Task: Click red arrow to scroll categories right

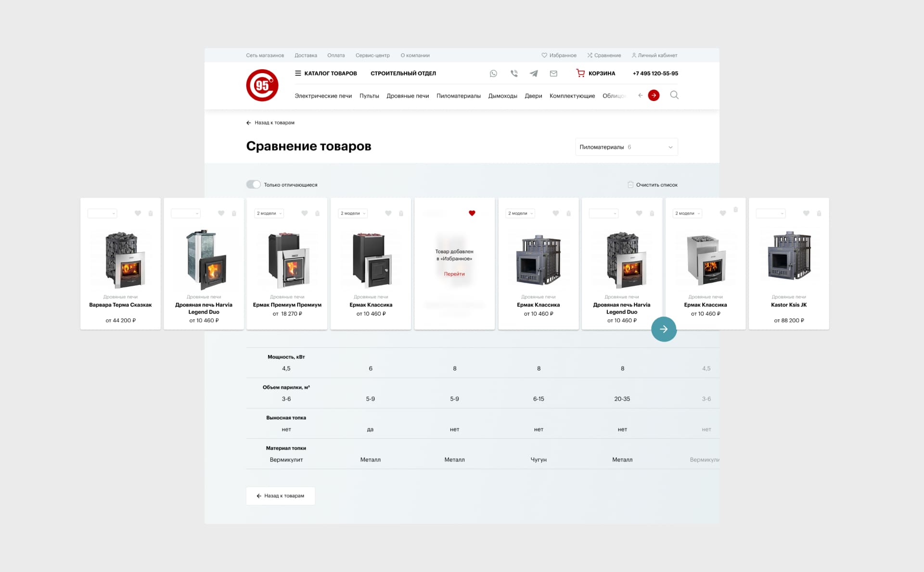Action: [x=654, y=95]
